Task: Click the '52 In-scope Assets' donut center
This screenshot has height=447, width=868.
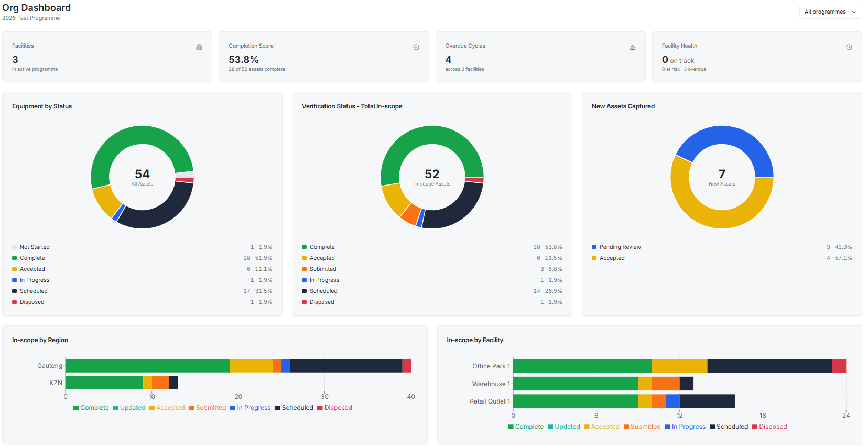Action: 432,177
